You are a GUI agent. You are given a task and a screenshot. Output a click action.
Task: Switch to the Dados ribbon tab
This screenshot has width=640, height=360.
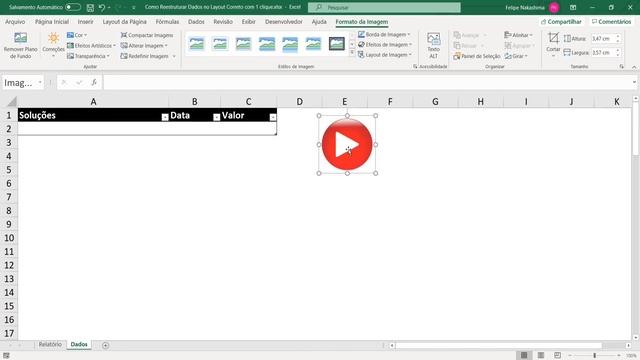tap(196, 22)
